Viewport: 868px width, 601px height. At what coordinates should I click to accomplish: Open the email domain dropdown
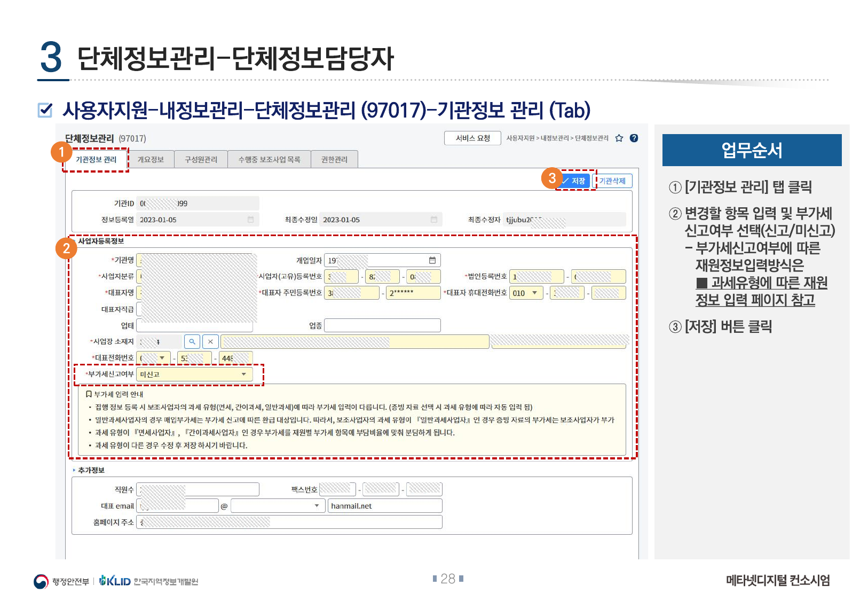(x=317, y=506)
